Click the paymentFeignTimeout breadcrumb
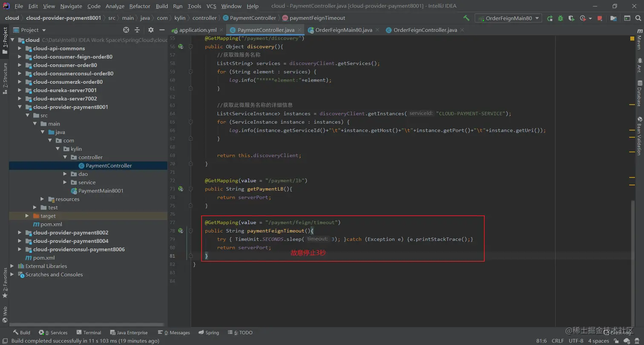 (313, 18)
